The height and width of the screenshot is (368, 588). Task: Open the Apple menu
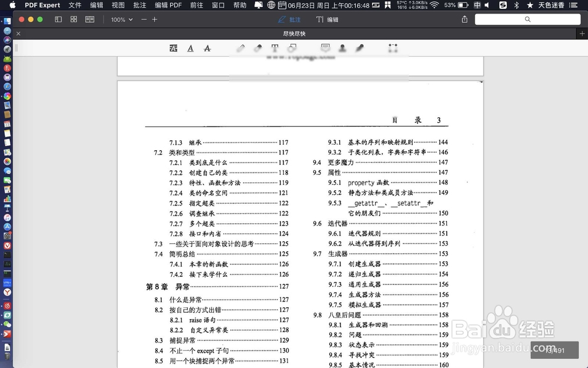(12, 5)
